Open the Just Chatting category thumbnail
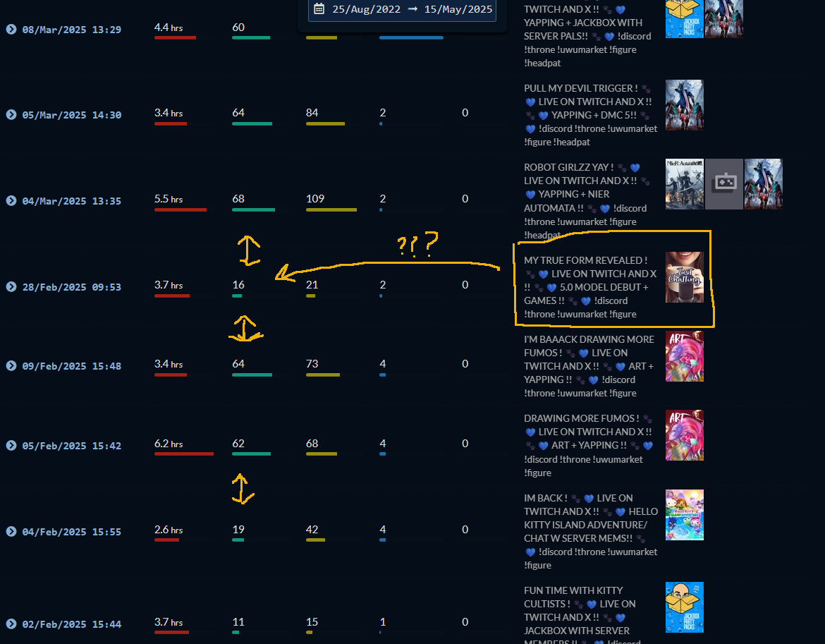The height and width of the screenshot is (644, 825). coord(685,277)
